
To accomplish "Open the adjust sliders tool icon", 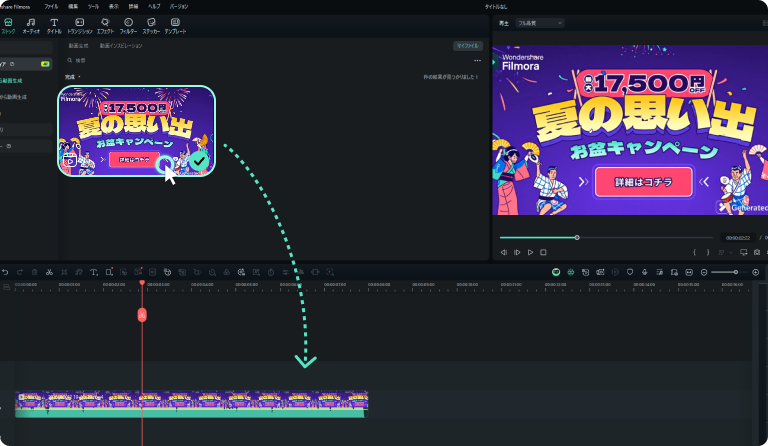I will coord(286,272).
